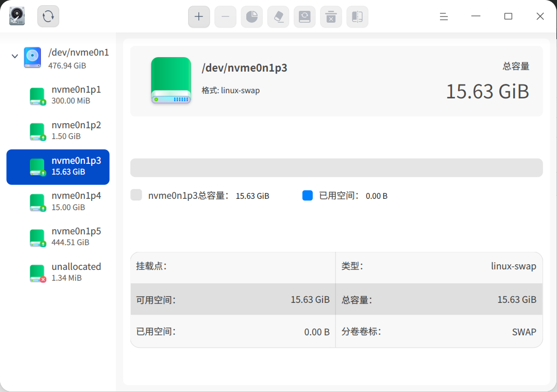
Task: Click the 总容量 15.63 GiB table cell
Action: tap(439, 299)
